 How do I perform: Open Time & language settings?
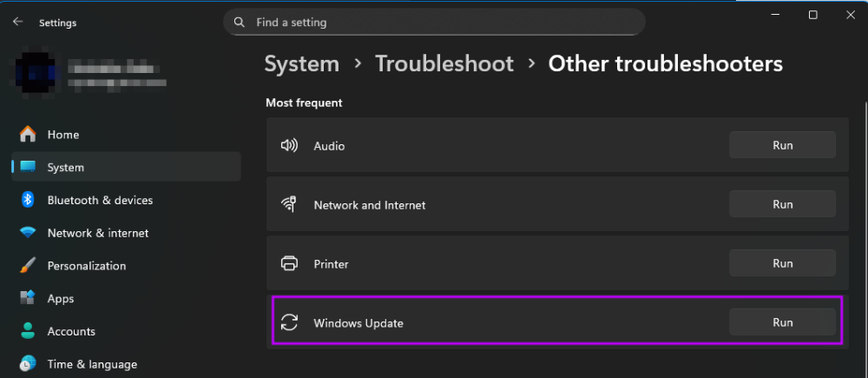[x=126, y=363]
